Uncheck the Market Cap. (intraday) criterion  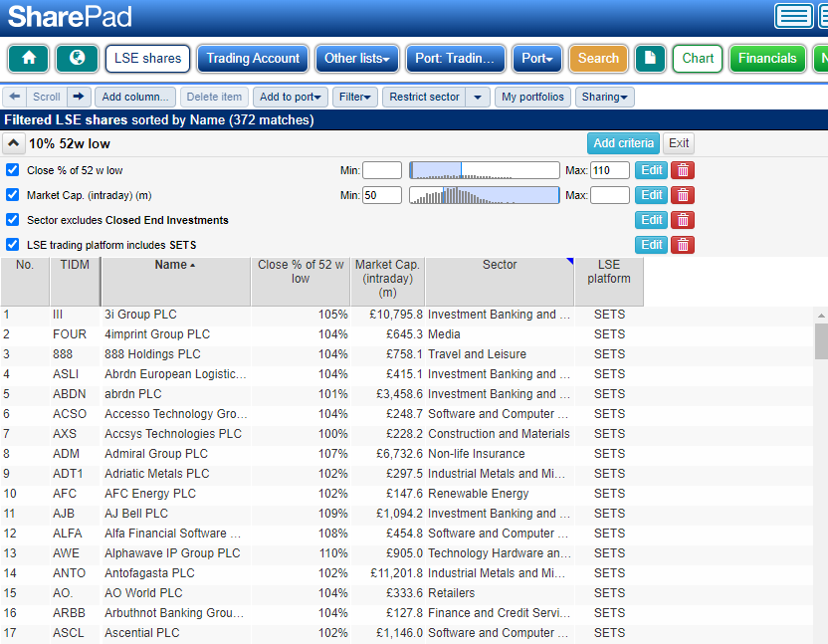[13, 195]
